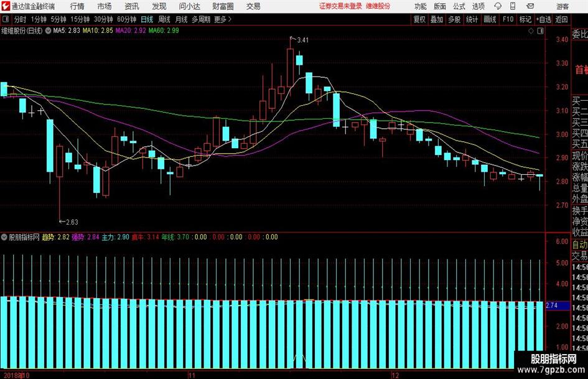The image size is (588, 379).
Task: Open the 财富圈 menu
Action: point(223,6)
